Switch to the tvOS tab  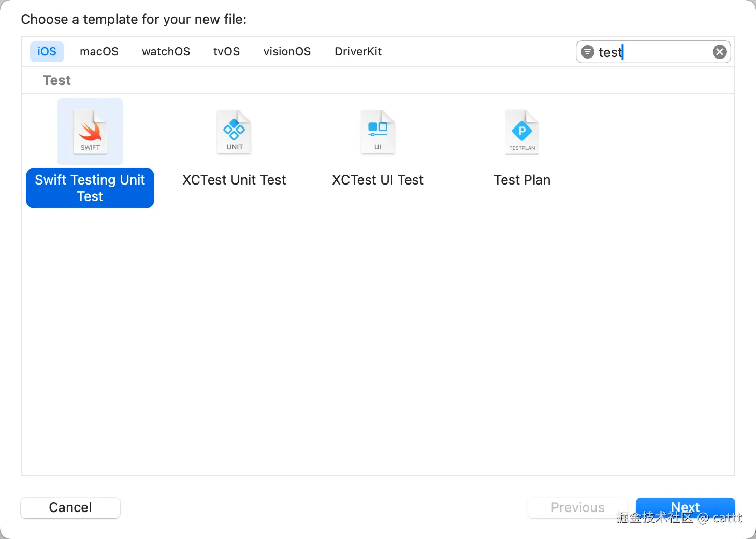click(226, 51)
